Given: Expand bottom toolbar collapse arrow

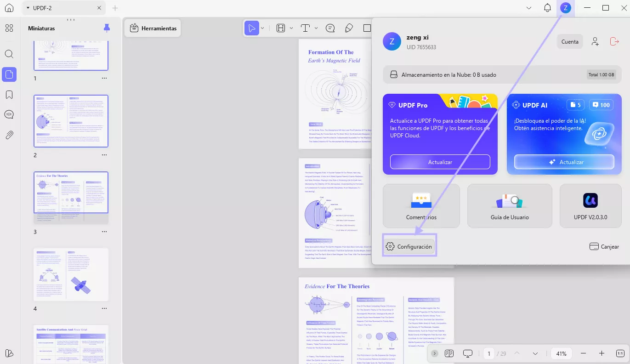Looking at the screenshot, I should pos(435,353).
